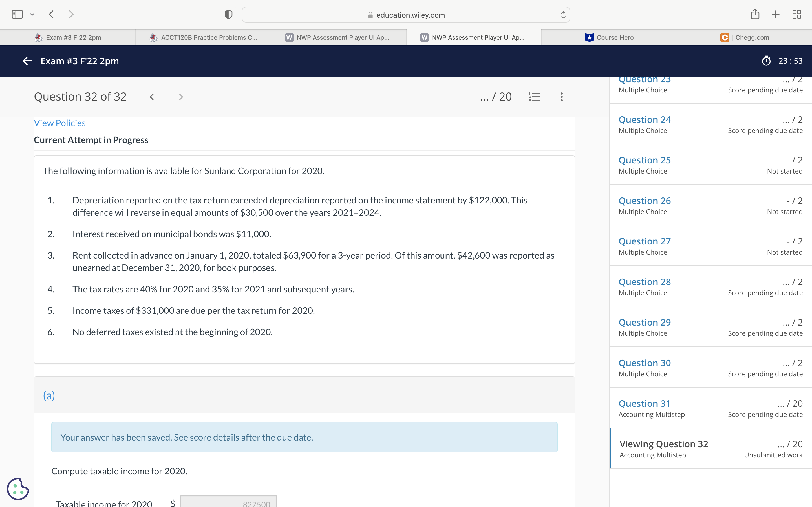Switch to the Chegg.com tab
The width and height of the screenshot is (812, 507).
(744, 37)
